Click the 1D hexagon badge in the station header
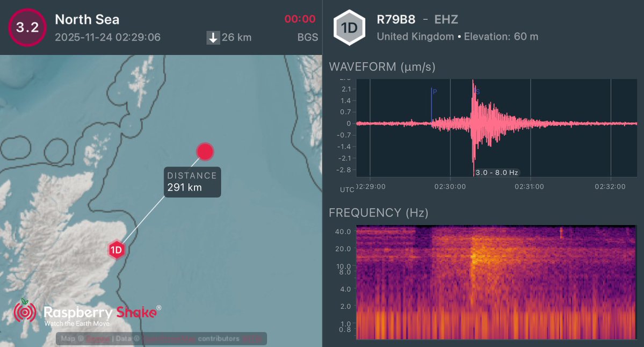Screen dimensions: 644x347 coord(349,27)
